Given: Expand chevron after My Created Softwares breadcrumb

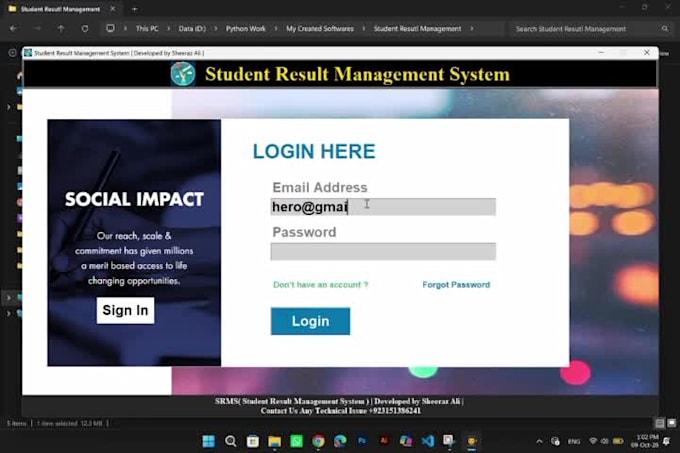Looking at the screenshot, I should point(363,29).
